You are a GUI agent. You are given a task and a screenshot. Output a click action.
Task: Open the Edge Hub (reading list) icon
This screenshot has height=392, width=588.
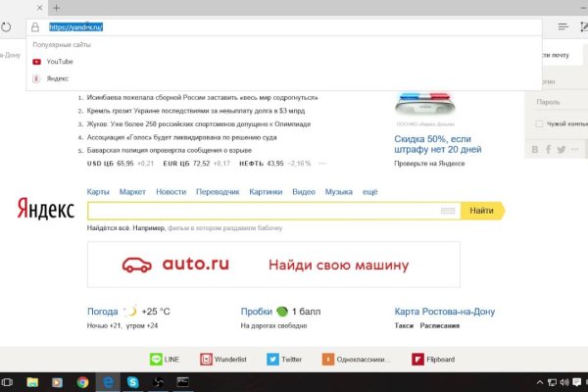tap(563, 27)
